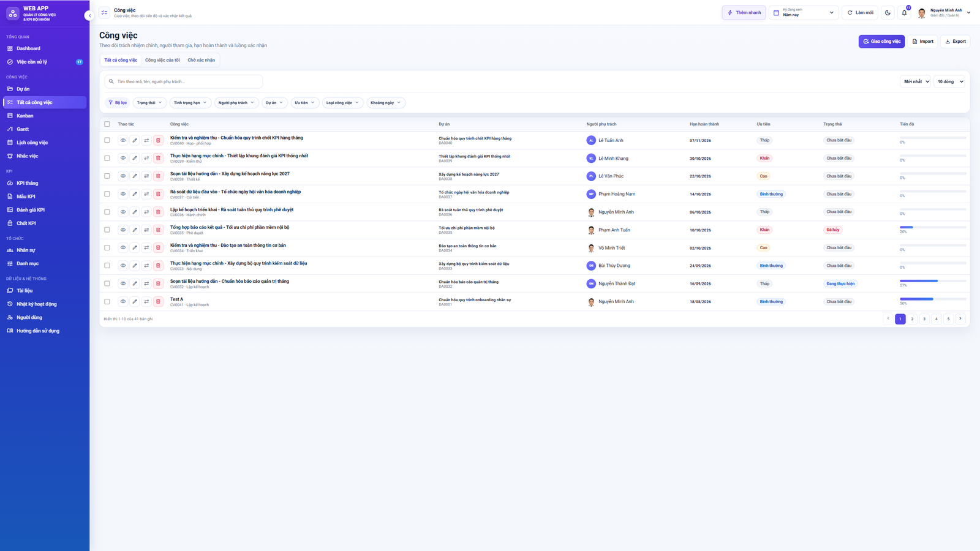The height and width of the screenshot is (551, 980).
Task: Open Gantt view in the sidebar
Action: coord(45,129)
